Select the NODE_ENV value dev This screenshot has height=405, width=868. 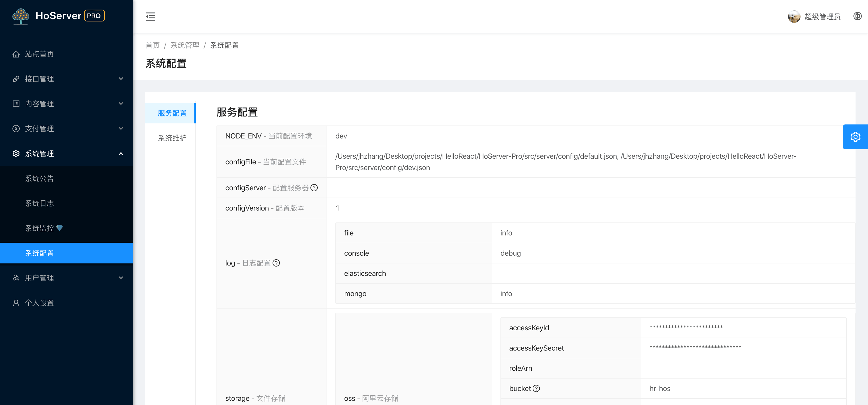[x=341, y=136]
